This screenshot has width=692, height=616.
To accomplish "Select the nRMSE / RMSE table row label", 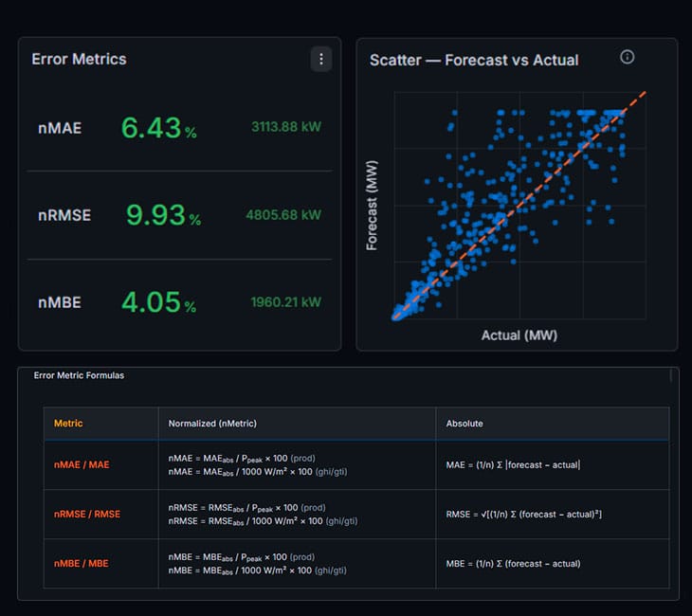I will (x=87, y=514).
